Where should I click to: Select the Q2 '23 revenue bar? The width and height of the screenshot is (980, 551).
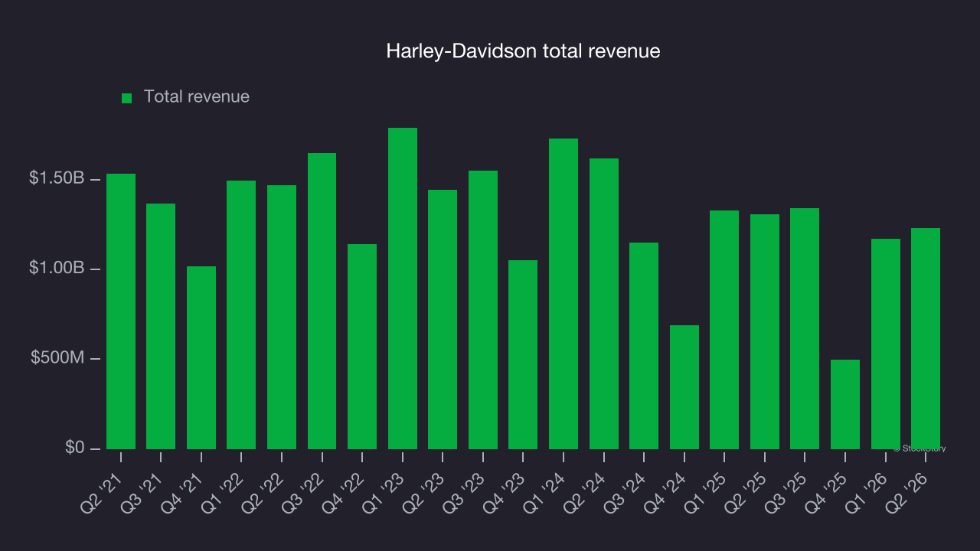tap(443, 319)
